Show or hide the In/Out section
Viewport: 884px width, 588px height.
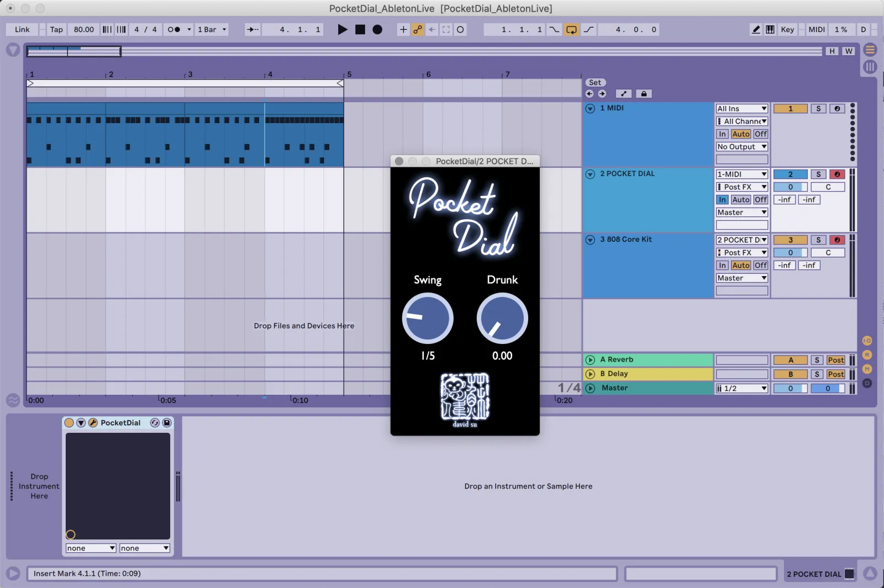(867, 341)
